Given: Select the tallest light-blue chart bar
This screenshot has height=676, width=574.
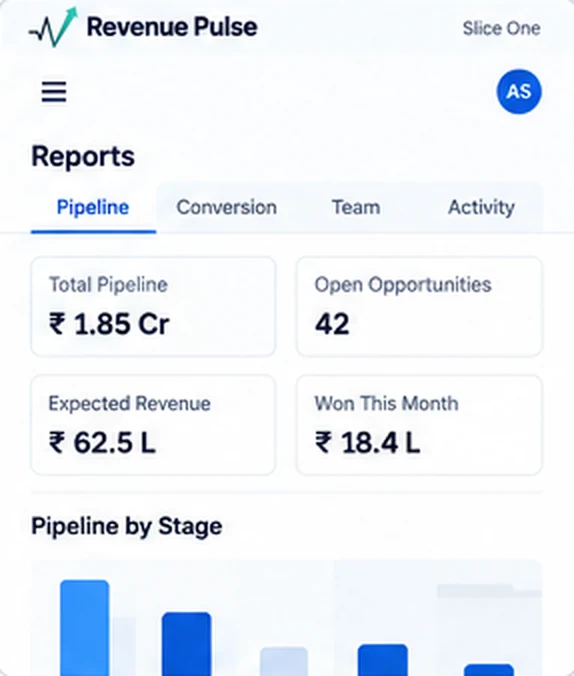Looking at the screenshot, I should tap(85, 628).
